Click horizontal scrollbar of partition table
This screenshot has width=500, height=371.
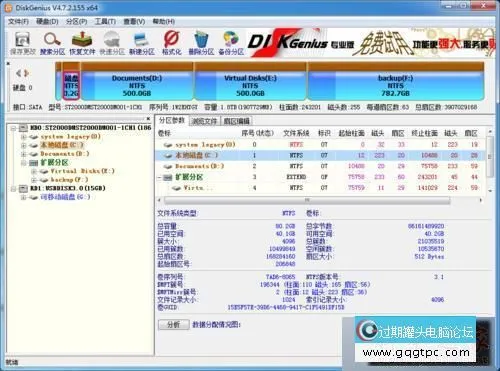pos(307,200)
